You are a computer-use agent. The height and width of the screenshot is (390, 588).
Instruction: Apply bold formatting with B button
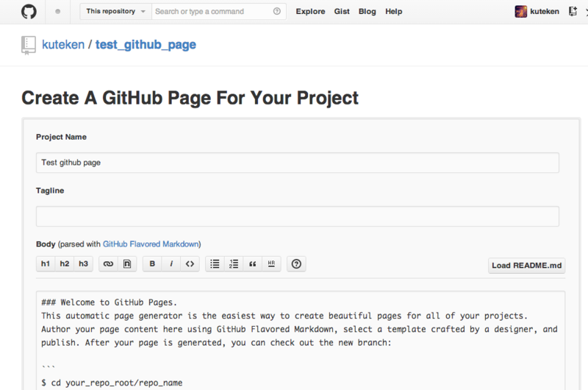tap(152, 264)
